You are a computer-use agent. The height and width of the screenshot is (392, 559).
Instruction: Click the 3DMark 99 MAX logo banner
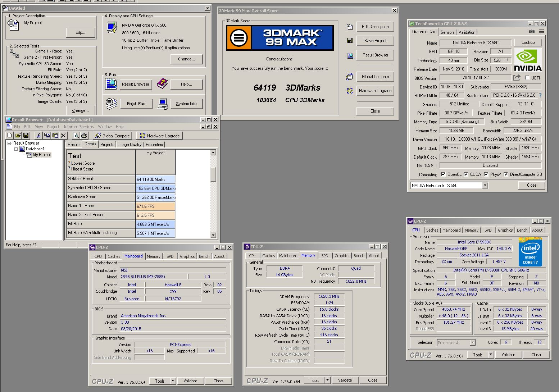tap(280, 38)
